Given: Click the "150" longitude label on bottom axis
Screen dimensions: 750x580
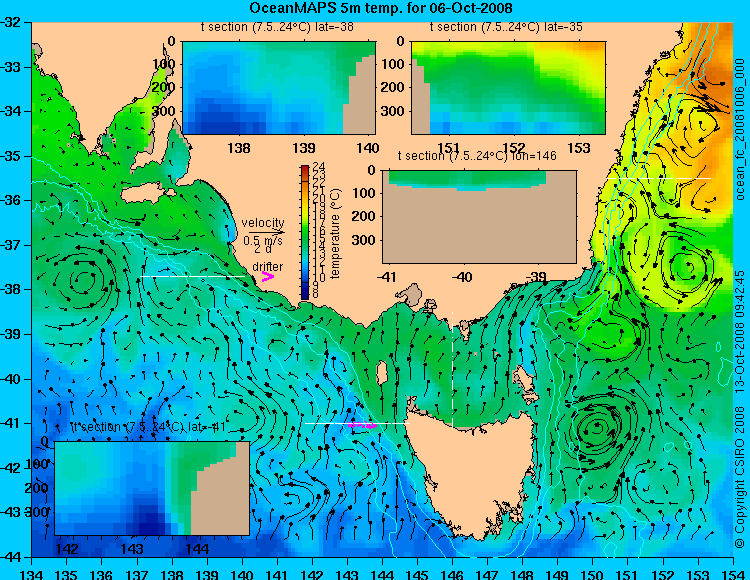Looking at the screenshot, I should pyautogui.click(x=593, y=574).
